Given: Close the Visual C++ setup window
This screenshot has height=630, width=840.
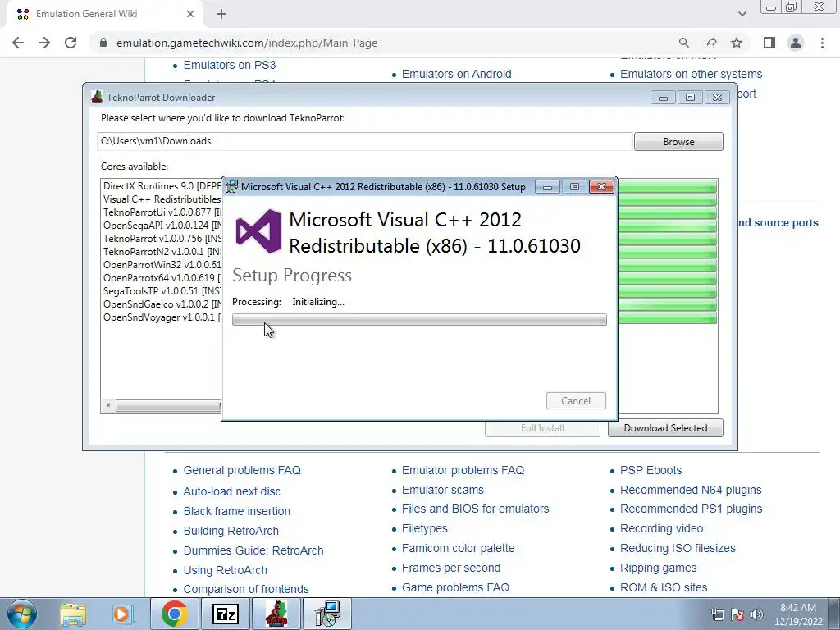Looking at the screenshot, I should click(x=601, y=186).
